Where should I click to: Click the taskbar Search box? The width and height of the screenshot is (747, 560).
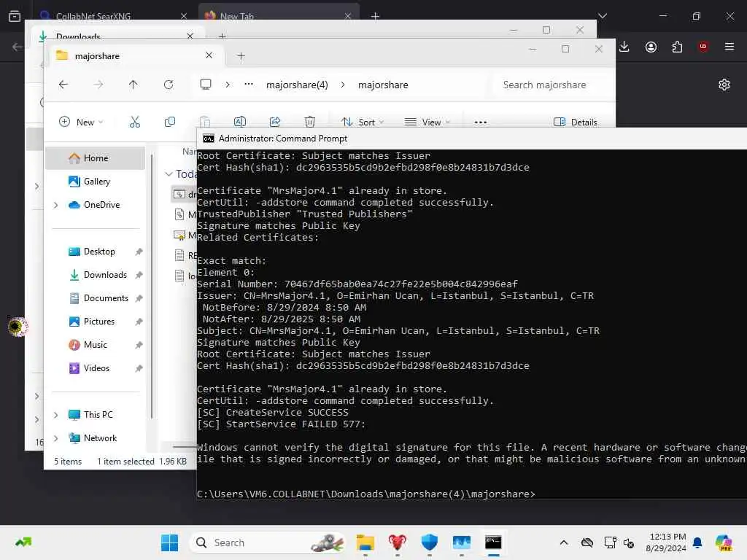(x=268, y=542)
